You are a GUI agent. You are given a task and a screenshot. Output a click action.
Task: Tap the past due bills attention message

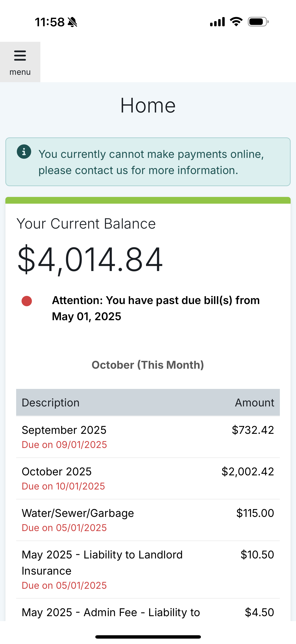click(x=156, y=308)
